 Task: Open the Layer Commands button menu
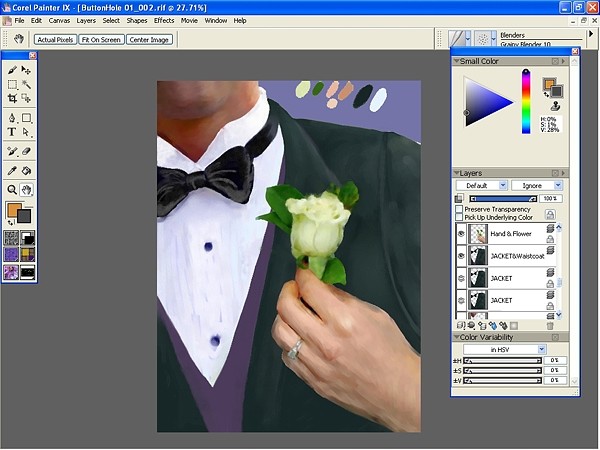coord(461,326)
